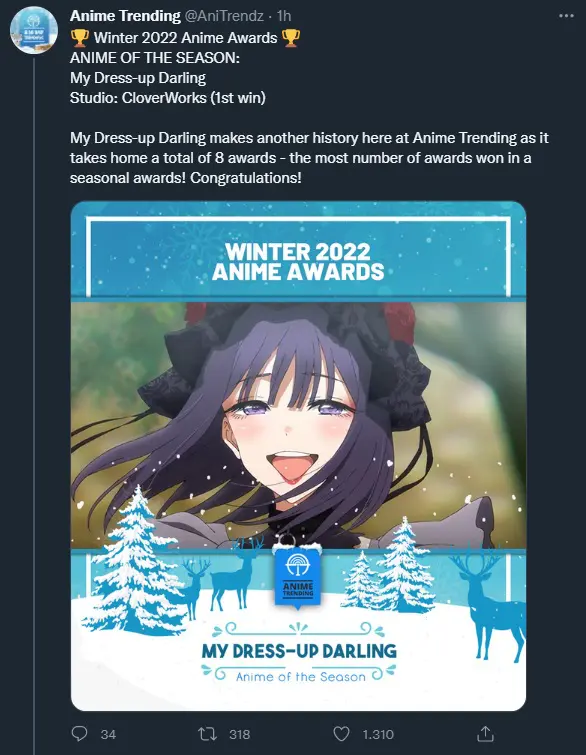View the 318 retweets count
The height and width of the screenshot is (755, 586).
240,734
